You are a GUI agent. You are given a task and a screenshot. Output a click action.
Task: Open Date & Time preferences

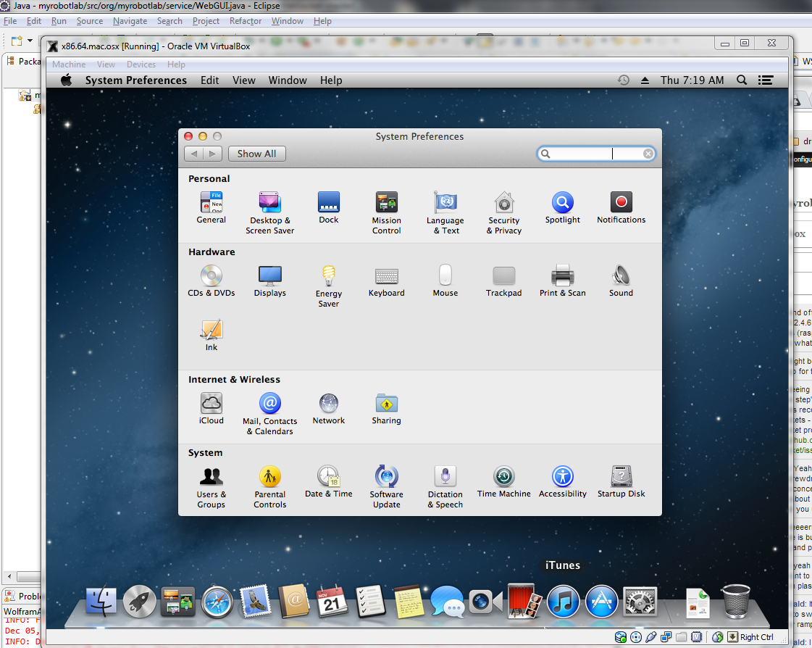329,481
